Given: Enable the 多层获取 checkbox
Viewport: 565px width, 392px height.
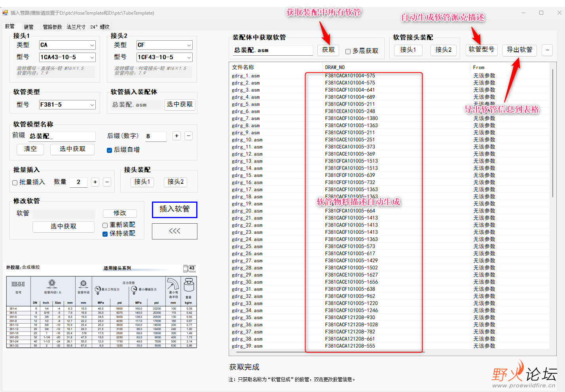Looking at the screenshot, I should point(348,51).
